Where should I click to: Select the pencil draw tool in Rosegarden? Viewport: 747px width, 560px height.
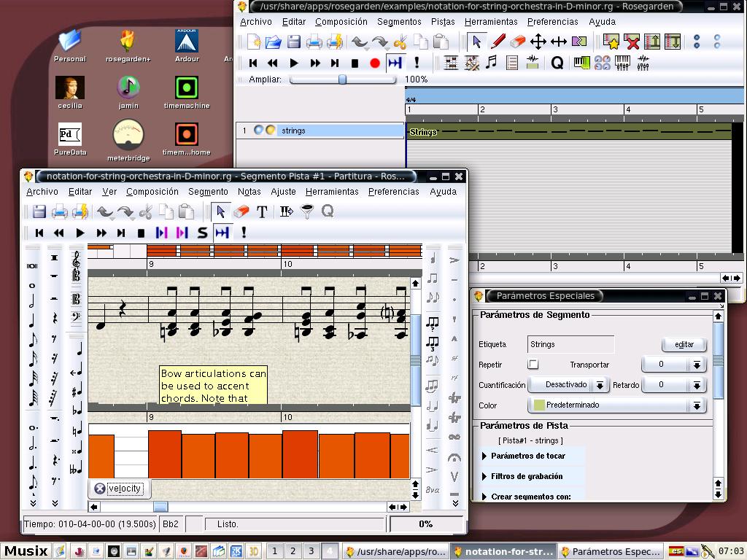pyautogui.click(x=498, y=42)
